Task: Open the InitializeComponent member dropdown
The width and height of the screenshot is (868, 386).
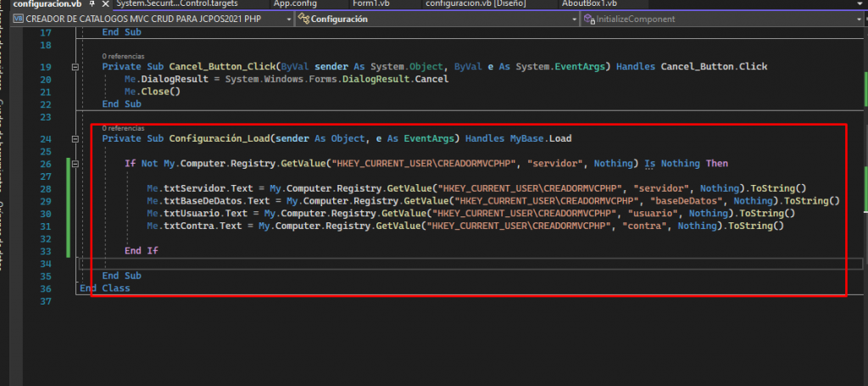Action: click(x=725, y=19)
